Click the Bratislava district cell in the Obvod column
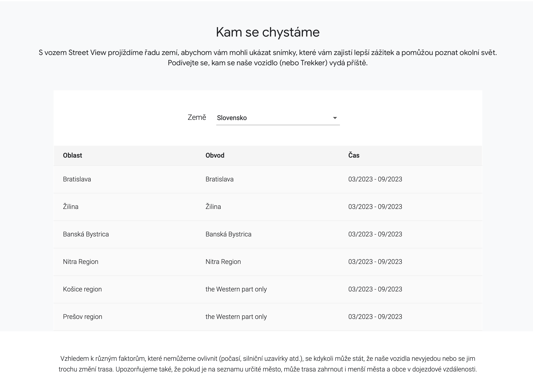Screen dimensions: 533x392 [219, 179]
